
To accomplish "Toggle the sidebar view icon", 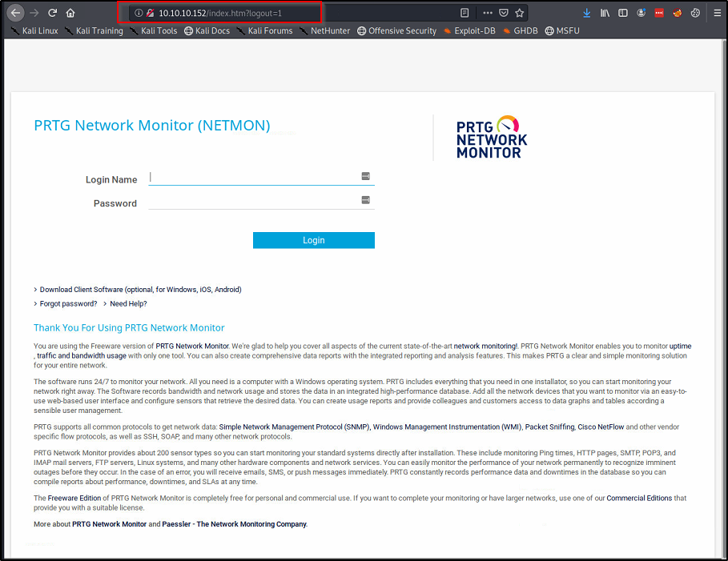I will [623, 13].
